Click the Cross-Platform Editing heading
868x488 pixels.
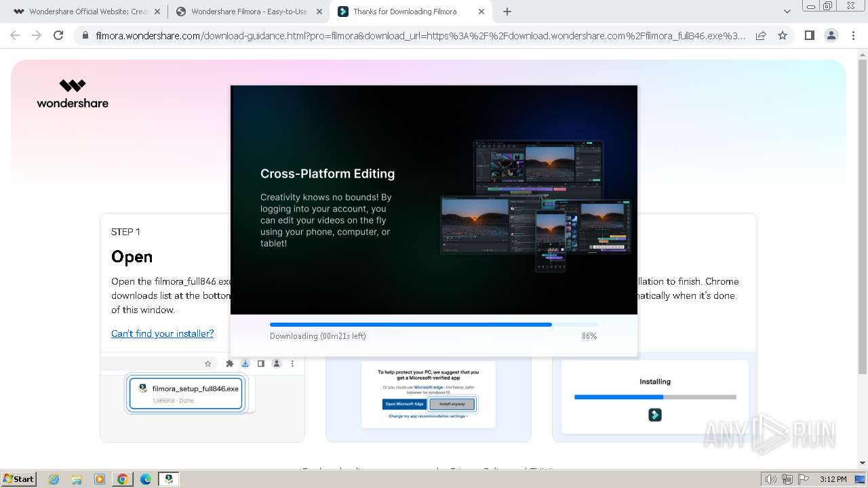[x=328, y=174]
